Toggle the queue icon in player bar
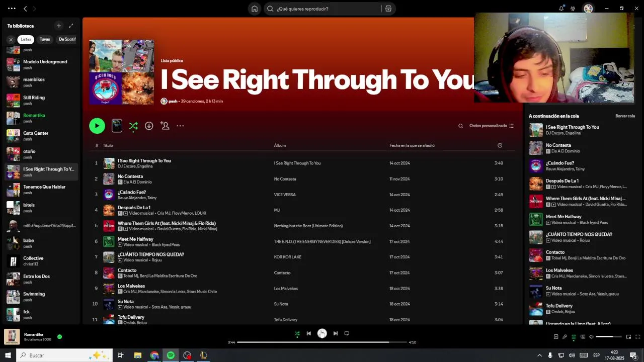The height and width of the screenshot is (362, 644). click(x=574, y=337)
